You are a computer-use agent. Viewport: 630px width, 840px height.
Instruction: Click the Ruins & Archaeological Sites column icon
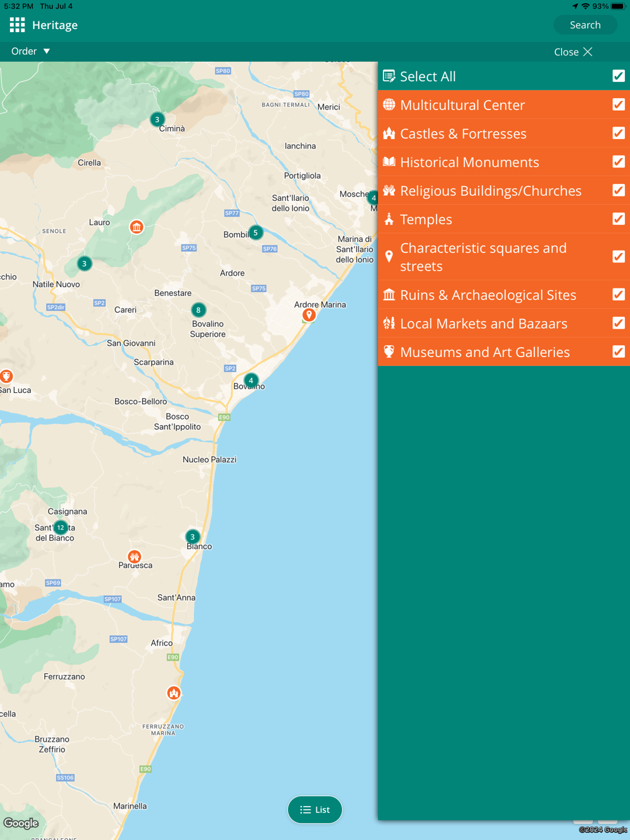point(389,295)
